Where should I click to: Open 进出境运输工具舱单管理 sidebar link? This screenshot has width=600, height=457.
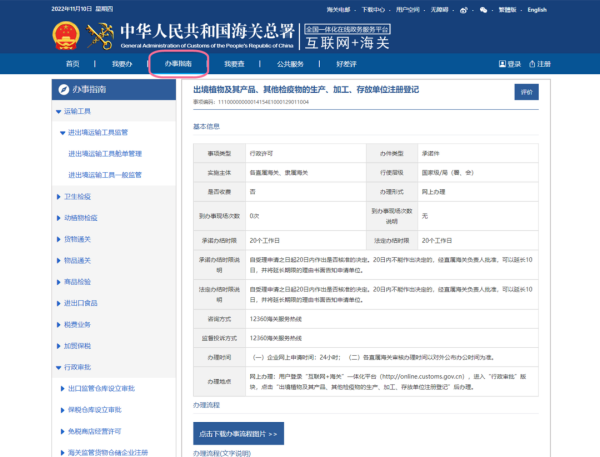click(x=105, y=154)
